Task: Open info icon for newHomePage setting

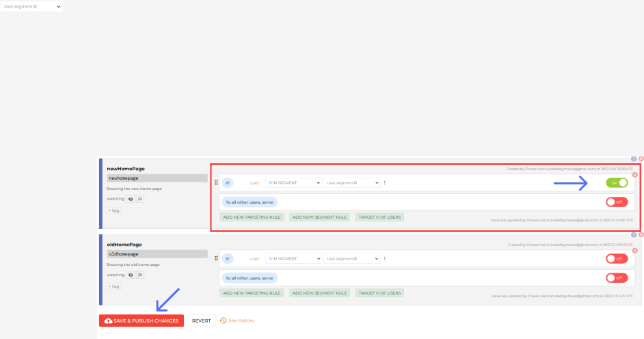Action: (x=634, y=159)
